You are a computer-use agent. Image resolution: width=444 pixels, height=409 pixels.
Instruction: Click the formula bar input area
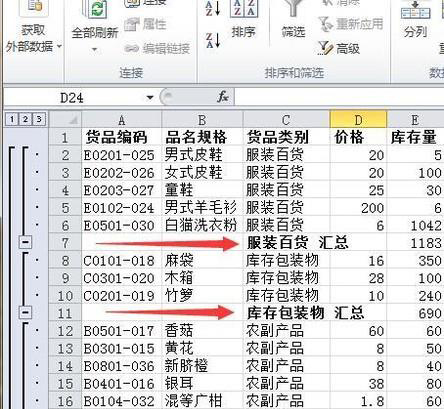click(339, 97)
